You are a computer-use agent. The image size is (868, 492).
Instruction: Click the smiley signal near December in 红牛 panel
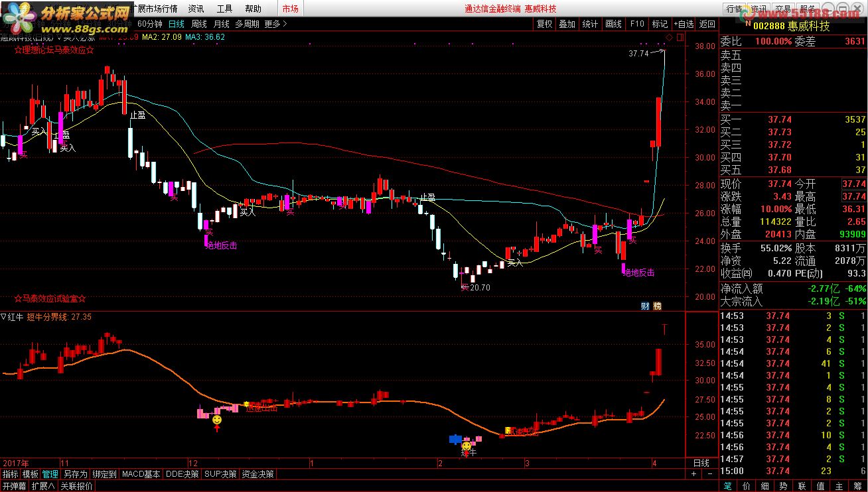pos(217,420)
